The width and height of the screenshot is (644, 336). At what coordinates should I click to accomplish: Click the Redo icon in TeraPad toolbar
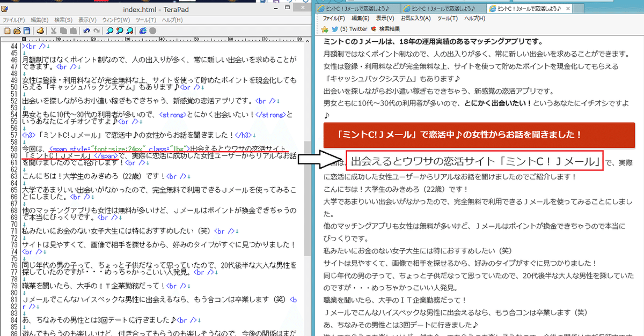pyautogui.click(x=97, y=31)
